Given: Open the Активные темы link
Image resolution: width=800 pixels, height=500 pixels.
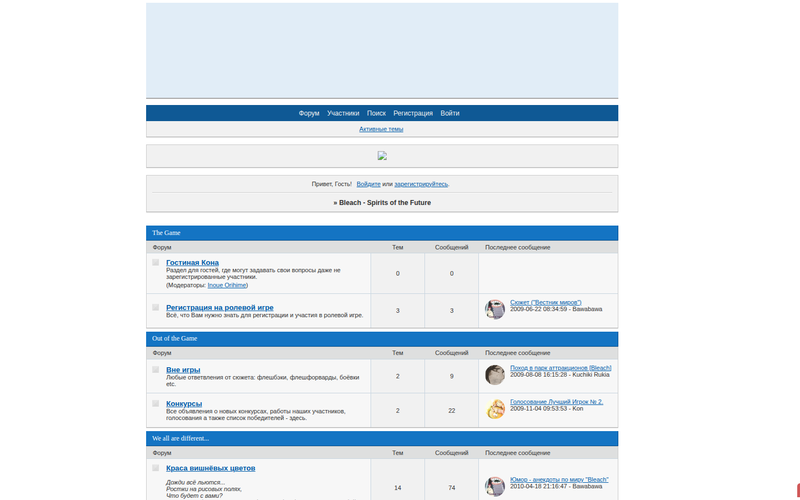Looking at the screenshot, I should [x=381, y=129].
